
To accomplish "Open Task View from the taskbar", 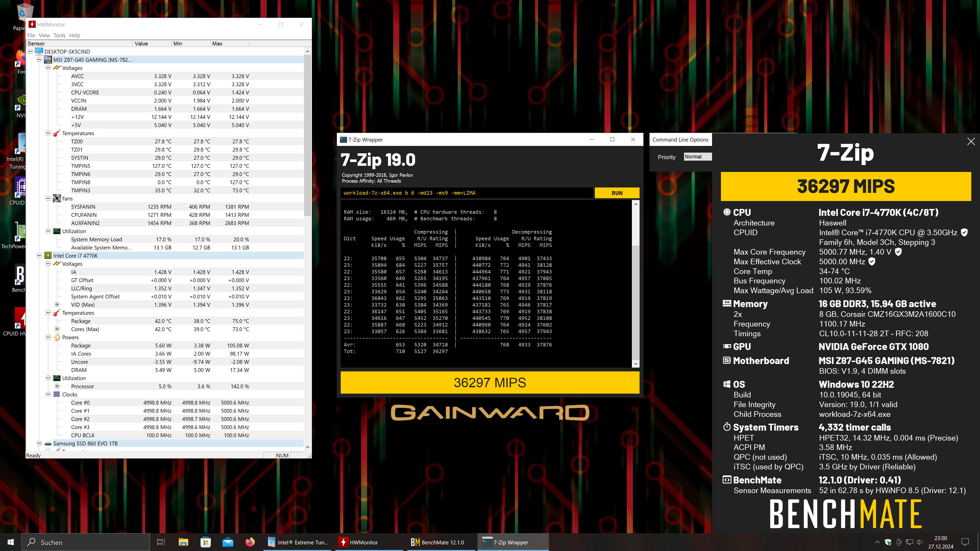I will click(161, 542).
